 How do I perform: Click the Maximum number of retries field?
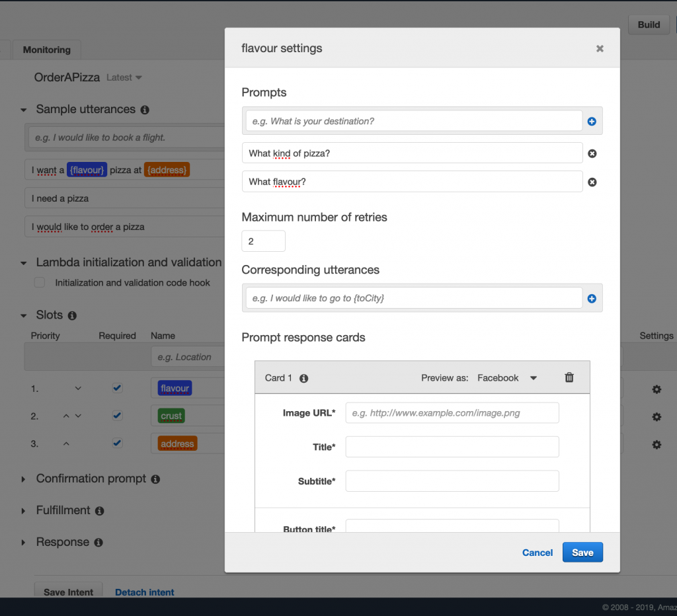tap(264, 241)
